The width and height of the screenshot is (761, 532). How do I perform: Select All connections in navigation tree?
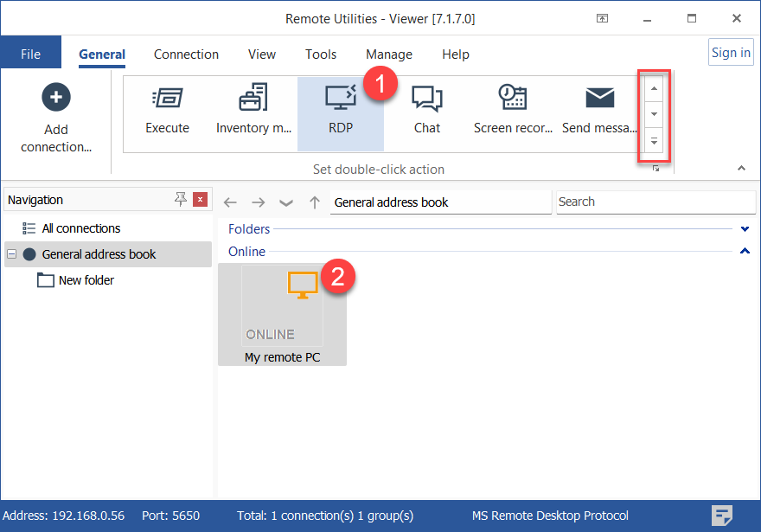click(81, 228)
